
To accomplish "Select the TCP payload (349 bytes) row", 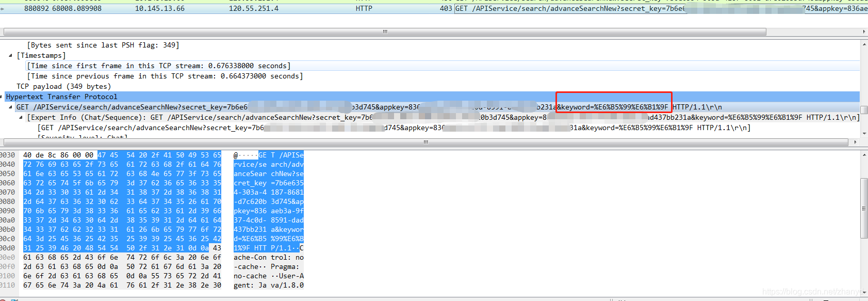I will [64, 86].
